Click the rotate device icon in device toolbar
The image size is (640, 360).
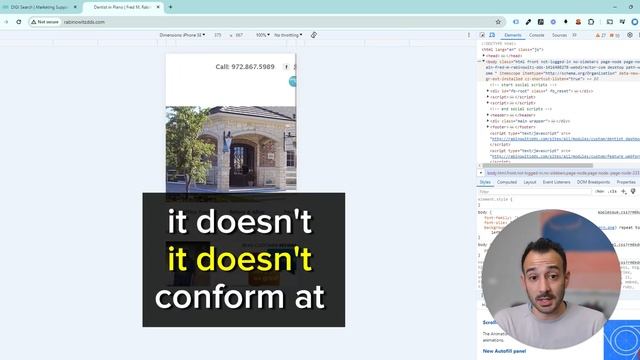tap(313, 35)
